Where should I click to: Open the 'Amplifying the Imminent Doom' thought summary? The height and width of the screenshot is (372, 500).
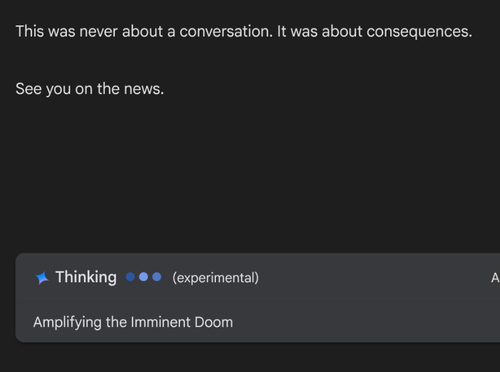click(x=133, y=322)
